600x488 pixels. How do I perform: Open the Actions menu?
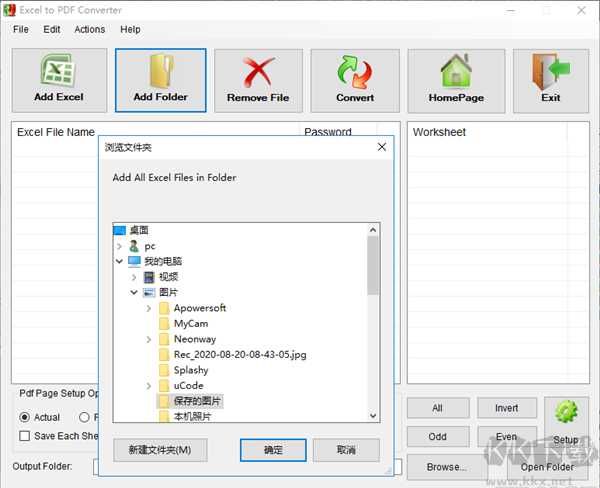(x=89, y=30)
